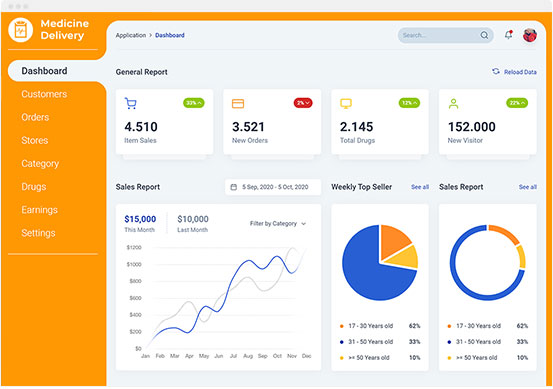
Task: Click the Item Sales shopping cart icon
Action: click(130, 103)
